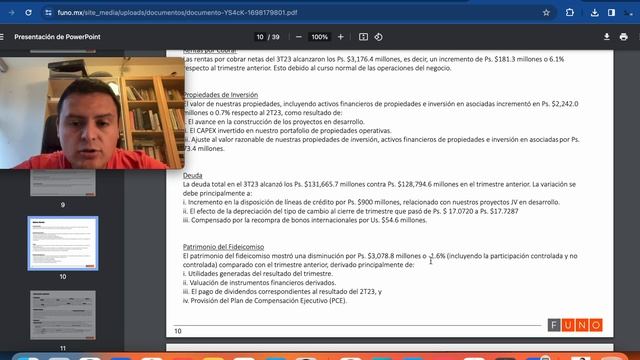Zoom in the PDF with plus button
The width and height of the screenshot is (640, 360).
tap(340, 37)
